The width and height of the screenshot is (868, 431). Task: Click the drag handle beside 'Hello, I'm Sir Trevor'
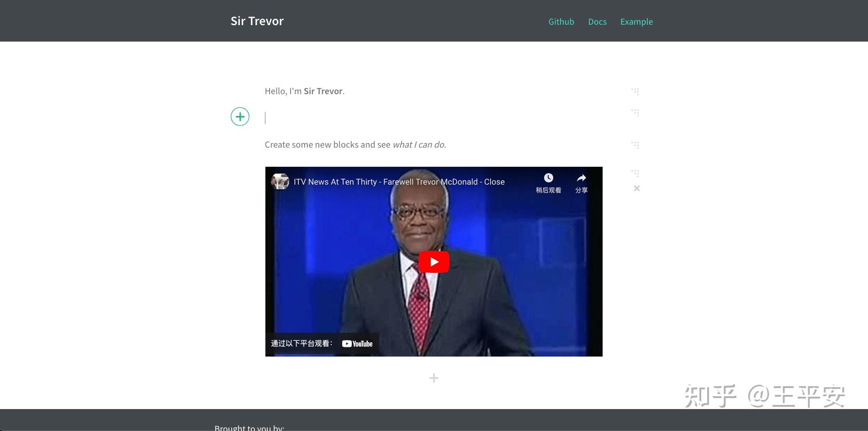coord(635,91)
